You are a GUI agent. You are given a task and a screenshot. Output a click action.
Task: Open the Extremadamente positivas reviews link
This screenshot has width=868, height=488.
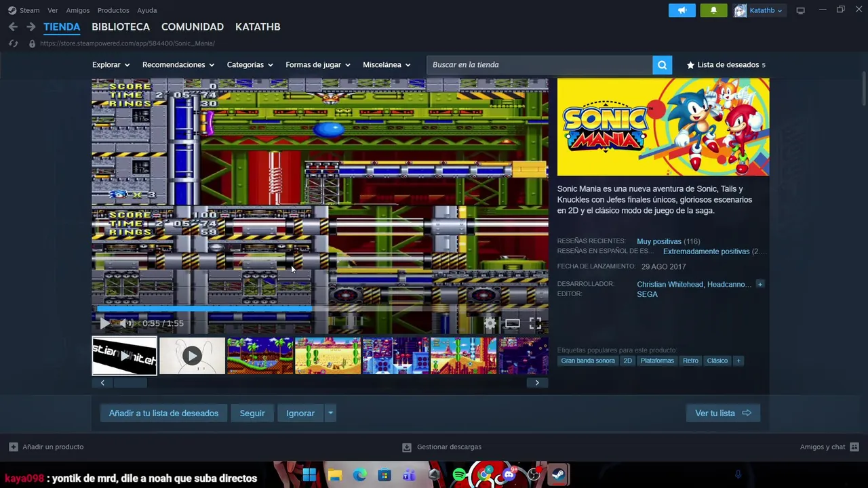[707, 251]
